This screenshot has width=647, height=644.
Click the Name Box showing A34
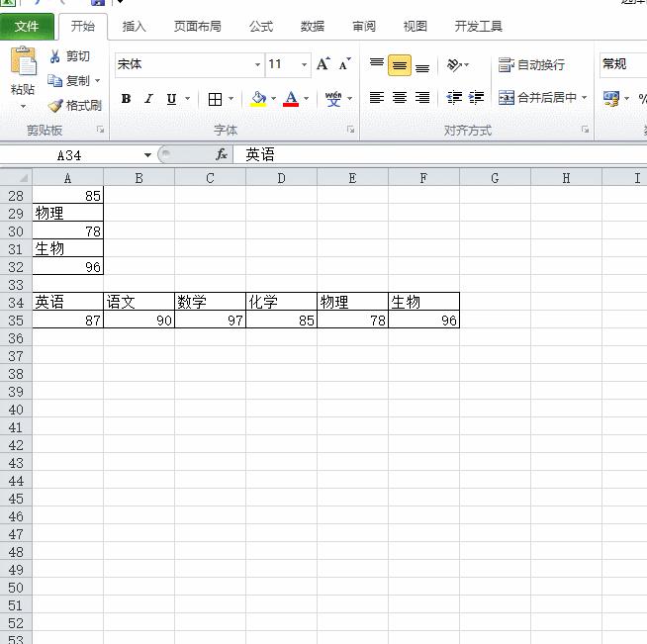click(x=69, y=155)
